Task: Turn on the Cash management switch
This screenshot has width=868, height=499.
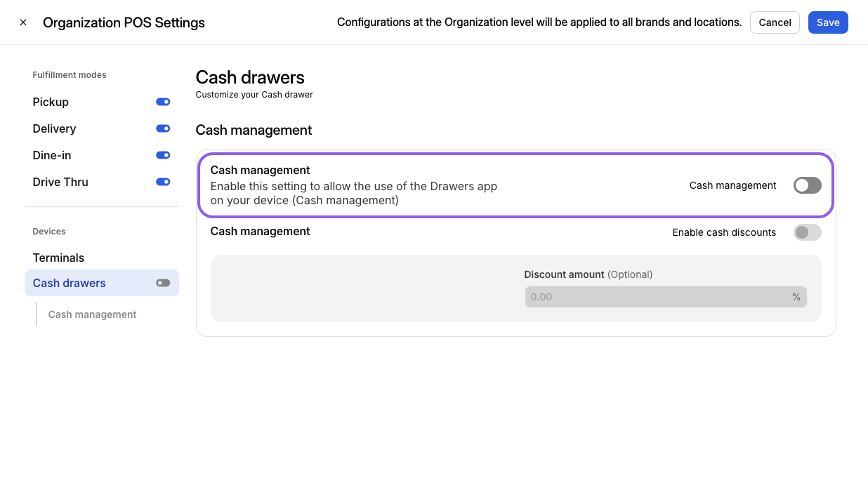Action: 807,185
